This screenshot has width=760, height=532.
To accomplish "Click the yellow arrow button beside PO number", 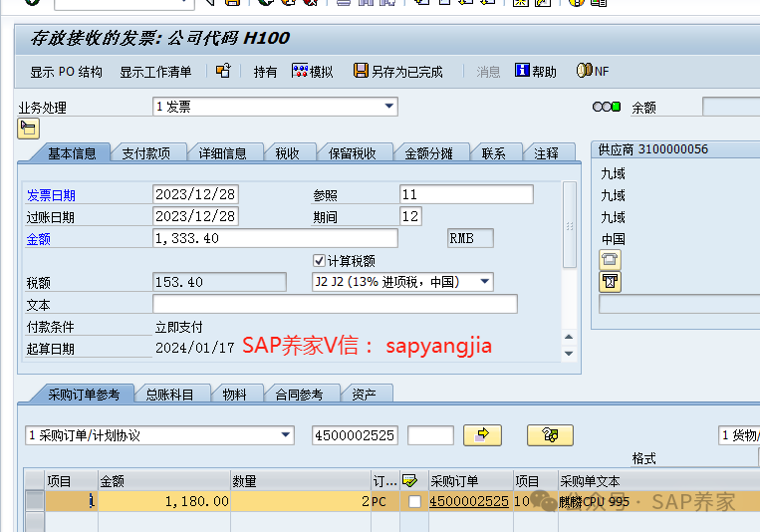I will pos(482,435).
